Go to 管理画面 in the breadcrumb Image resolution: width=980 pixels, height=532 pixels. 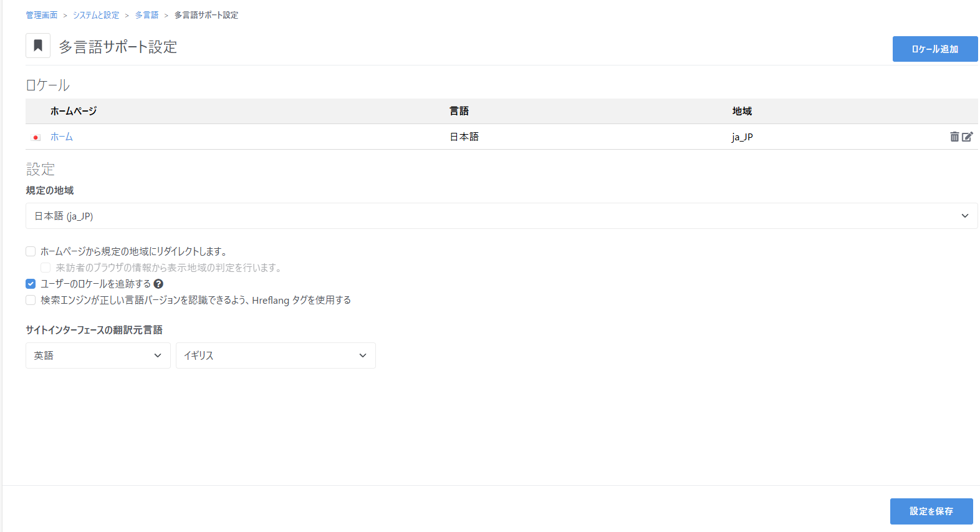coord(41,15)
